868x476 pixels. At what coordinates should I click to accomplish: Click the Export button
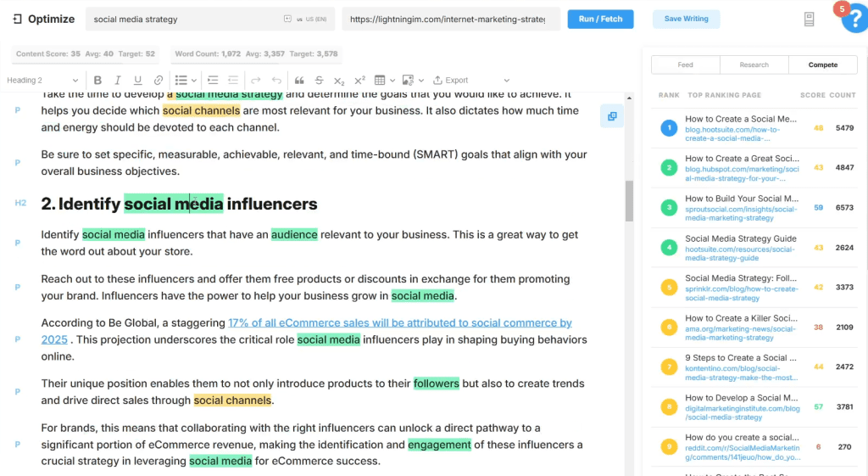pos(451,81)
